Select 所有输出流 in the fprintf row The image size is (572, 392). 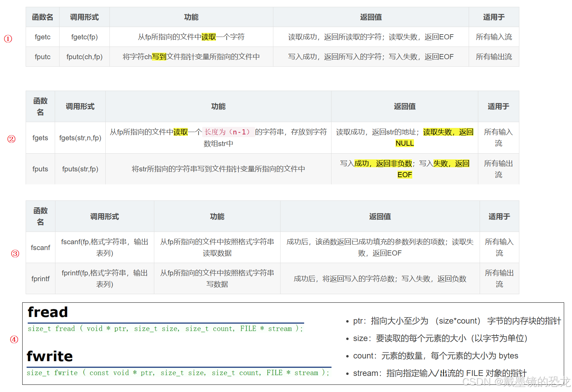tap(499, 278)
